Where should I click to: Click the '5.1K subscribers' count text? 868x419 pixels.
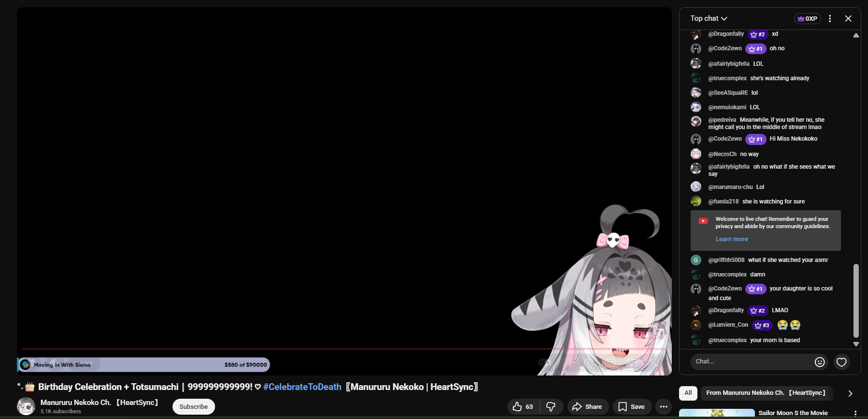pyautogui.click(x=61, y=412)
